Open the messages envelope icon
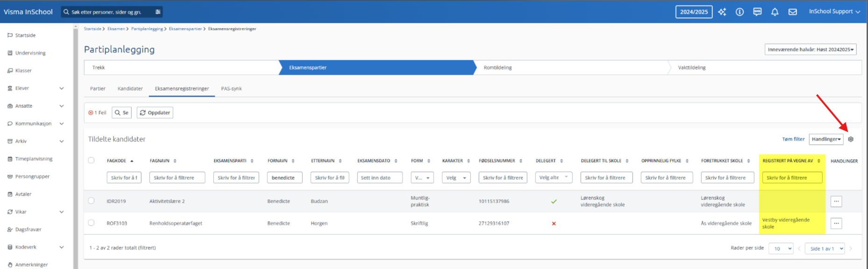This screenshot has width=868, height=269. coord(792,12)
